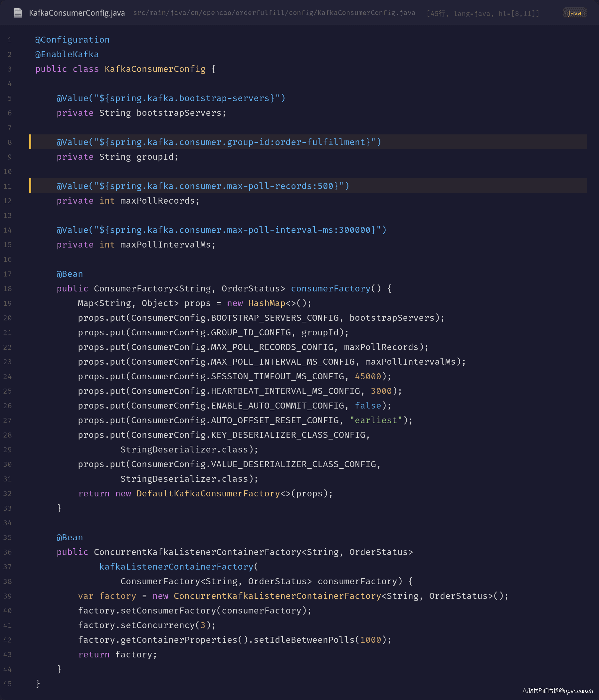Viewport: 599px width, 700px height.
Task: Click the max-poll-interval-ms:300000 annotation
Action: (221, 230)
